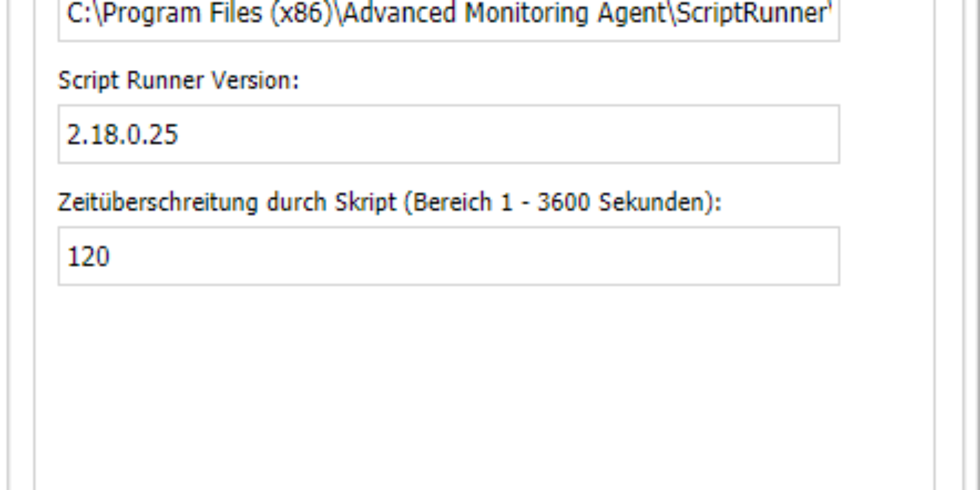Click 'Program Files (x86)' in the path
This screenshot has width=980, height=490.
218,14
